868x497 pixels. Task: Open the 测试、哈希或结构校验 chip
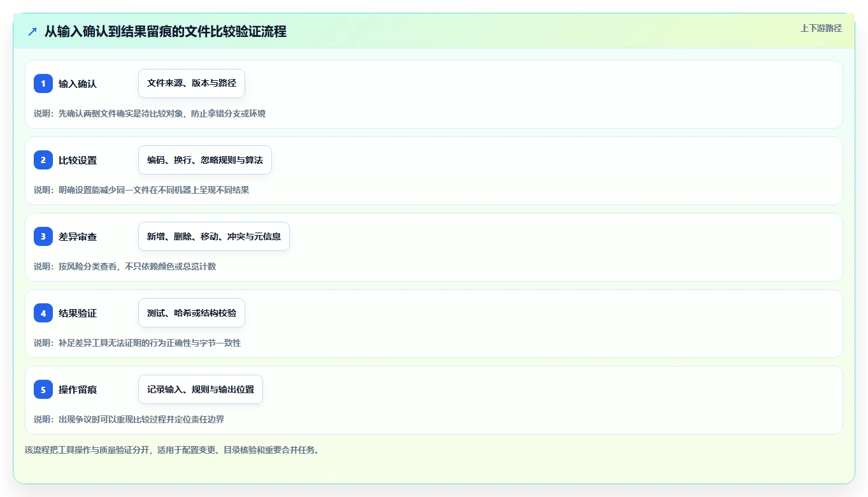point(192,313)
